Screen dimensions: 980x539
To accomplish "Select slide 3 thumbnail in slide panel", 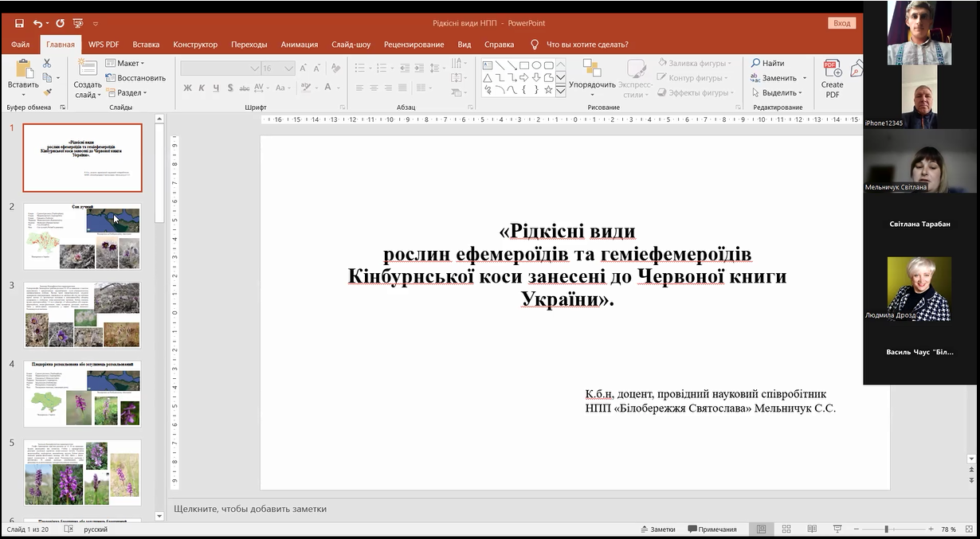I will (x=82, y=314).
